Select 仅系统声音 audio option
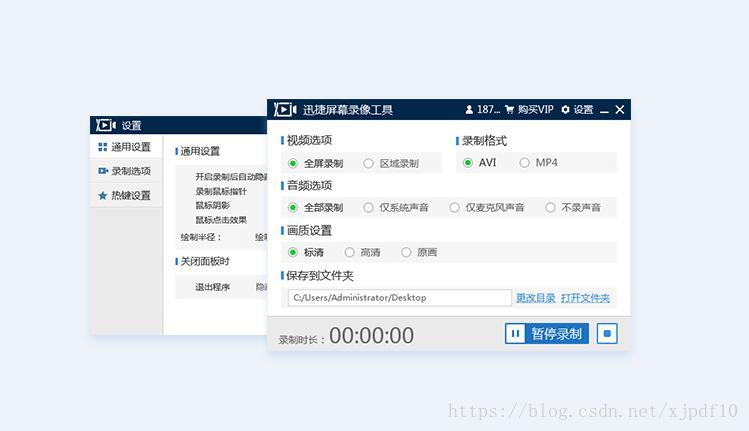Image resolution: width=749 pixels, height=431 pixels. 396,207
